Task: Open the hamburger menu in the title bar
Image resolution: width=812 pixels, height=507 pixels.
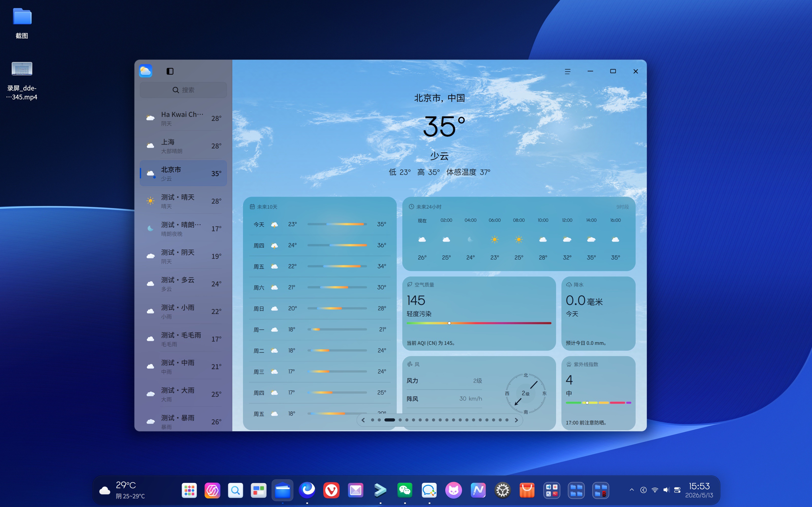Action: tap(567, 71)
